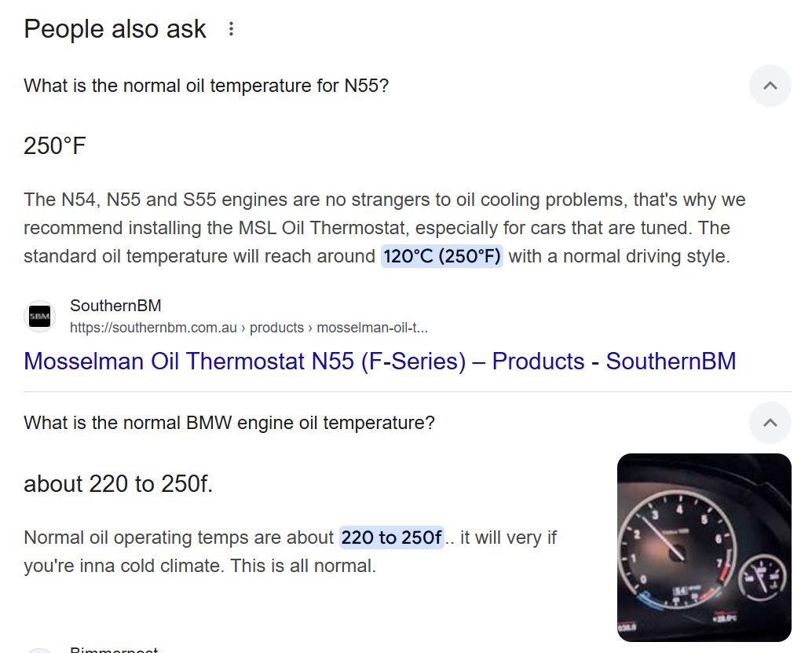Collapse the BMW engine oil temperature chevron
This screenshot has height=653, width=812.
point(770,423)
